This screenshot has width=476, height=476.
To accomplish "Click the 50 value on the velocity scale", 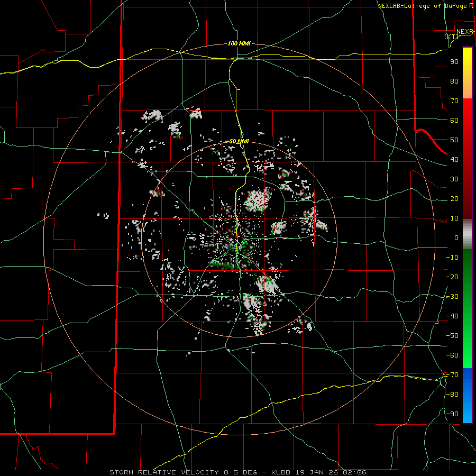I will (454, 140).
